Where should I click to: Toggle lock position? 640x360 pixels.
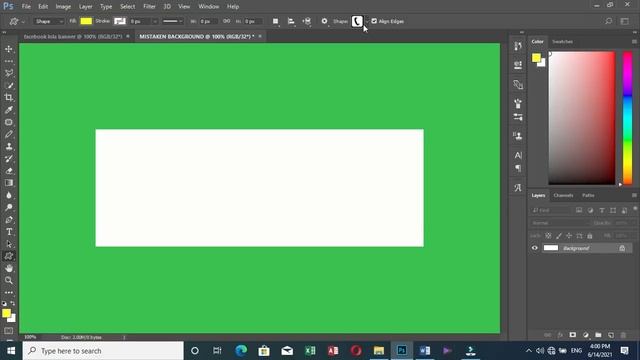[x=569, y=236]
